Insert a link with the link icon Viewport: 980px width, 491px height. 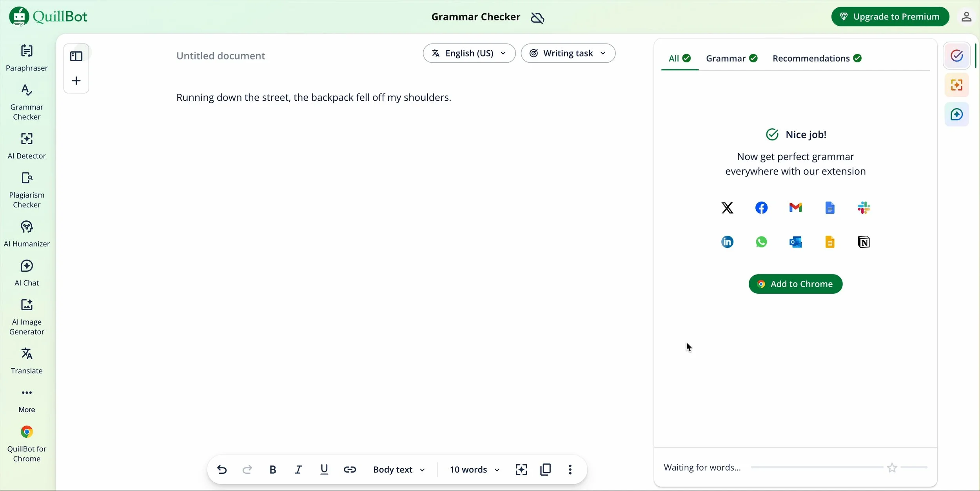(x=350, y=470)
